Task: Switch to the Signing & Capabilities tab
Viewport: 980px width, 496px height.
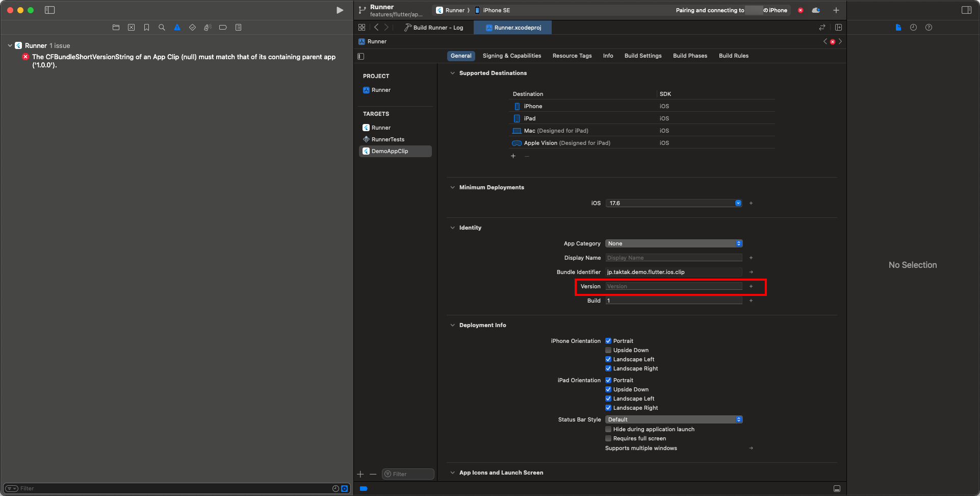Action: click(512, 56)
